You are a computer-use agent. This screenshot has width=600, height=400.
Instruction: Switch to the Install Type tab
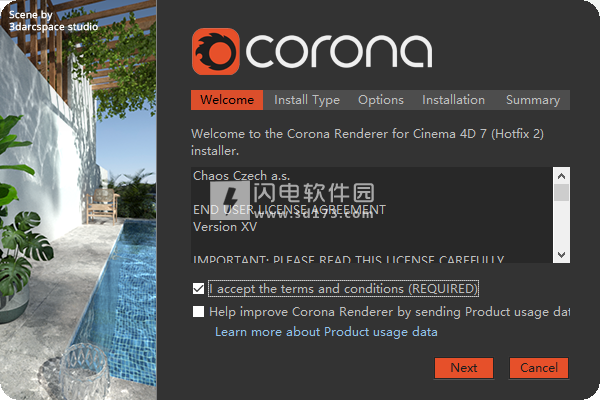point(307,100)
